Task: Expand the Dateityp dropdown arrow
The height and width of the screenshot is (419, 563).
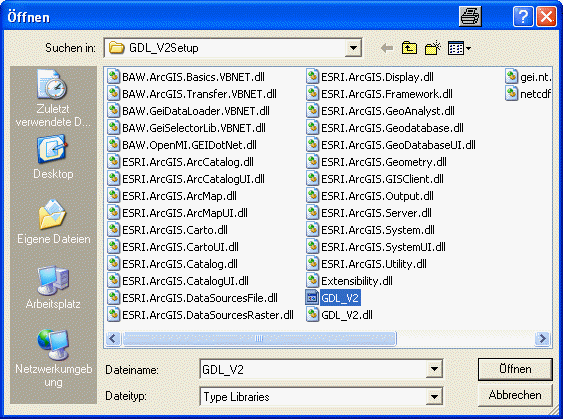Action: click(434, 396)
